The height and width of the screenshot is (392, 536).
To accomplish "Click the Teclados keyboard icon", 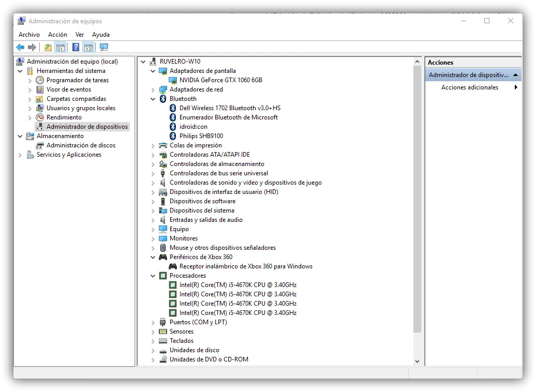I will pyautogui.click(x=163, y=341).
